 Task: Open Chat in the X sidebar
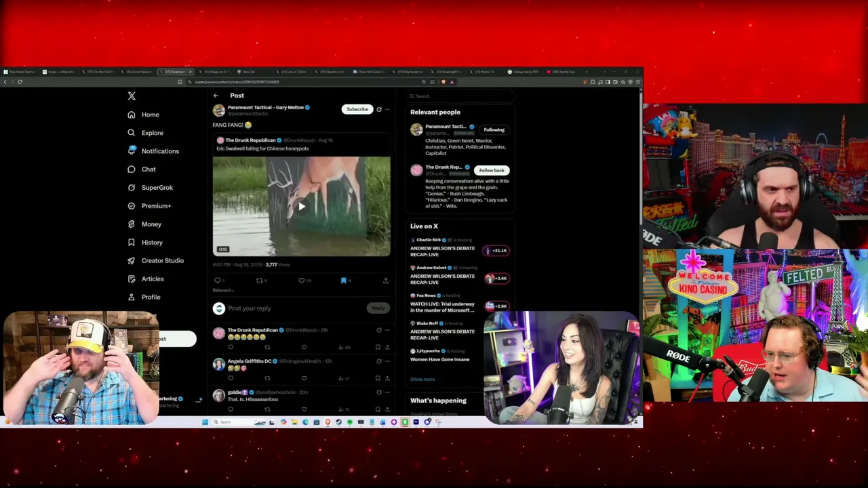[142, 169]
